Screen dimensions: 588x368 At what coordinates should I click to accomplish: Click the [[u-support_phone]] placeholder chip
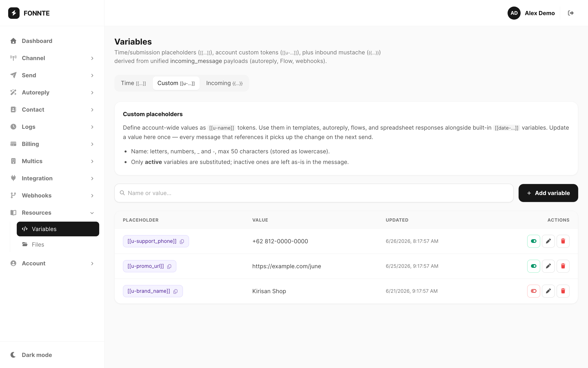point(156,241)
